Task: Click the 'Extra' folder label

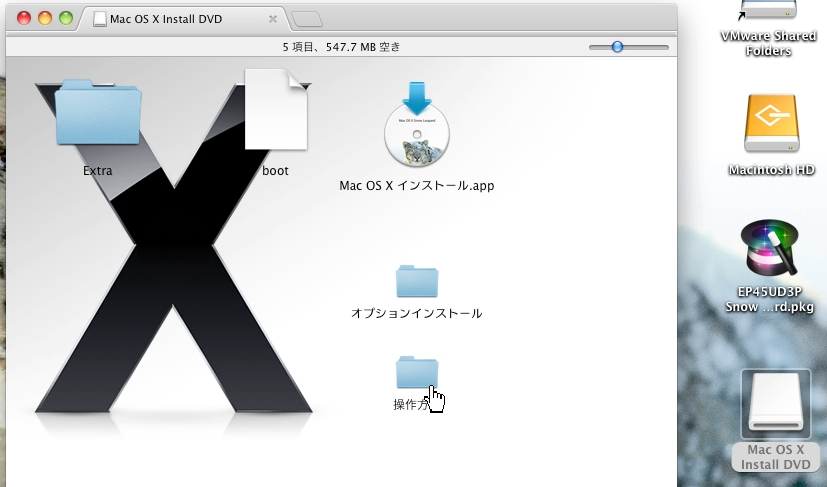Action: pyautogui.click(x=98, y=171)
